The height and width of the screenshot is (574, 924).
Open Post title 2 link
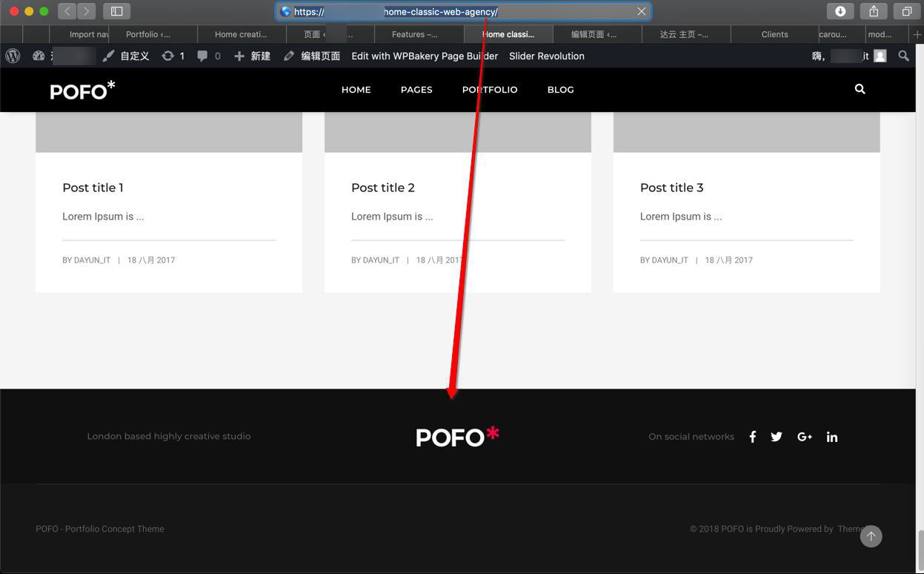coord(382,188)
